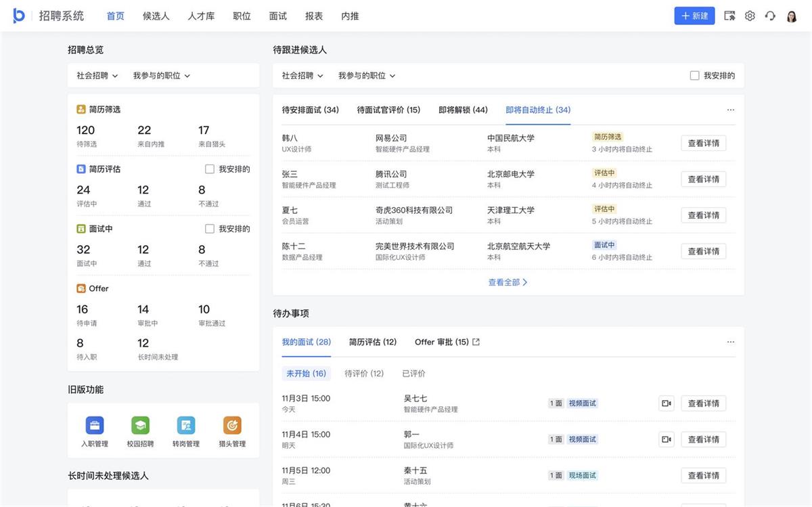Viewport: 812px width, 507px height.
Task: Open the 入职管理 icon
Action: [x=95, y=426]
